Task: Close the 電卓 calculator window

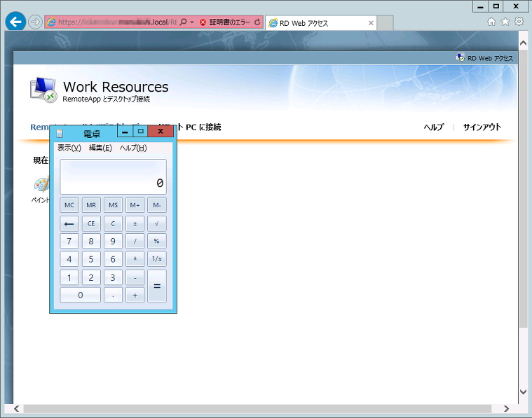Action: [x=161, y=132]
